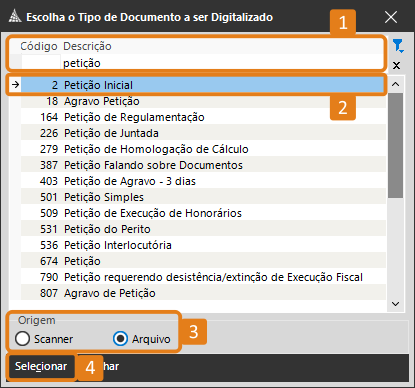Select the Scanner origin option
This screenshot has height=388, width=415.
[x=44, y=339]
